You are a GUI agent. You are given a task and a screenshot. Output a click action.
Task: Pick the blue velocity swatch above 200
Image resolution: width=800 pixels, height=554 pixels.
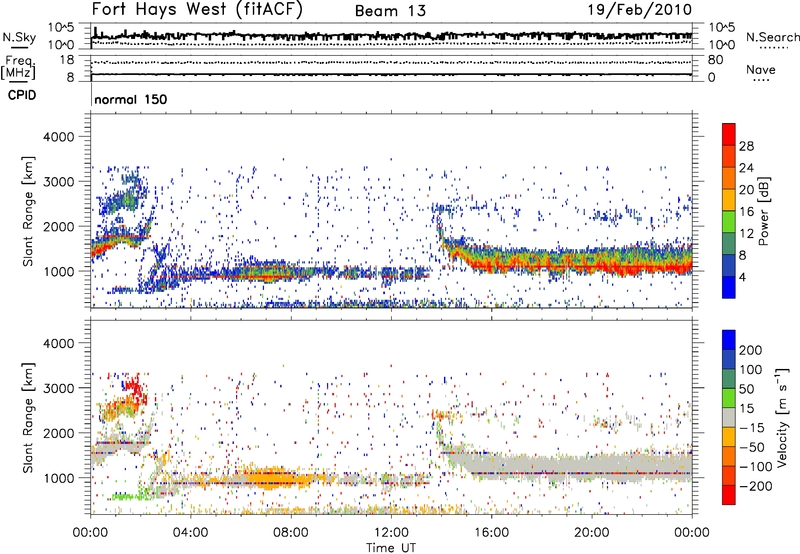(x=729, y=340)
